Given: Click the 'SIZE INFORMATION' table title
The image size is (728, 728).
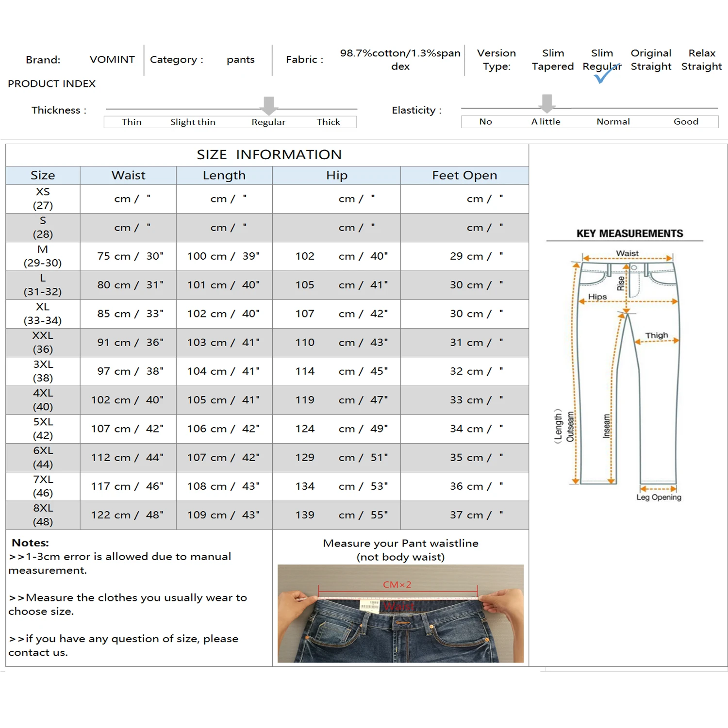Looking at the screenshot, I should click(269, 154).
